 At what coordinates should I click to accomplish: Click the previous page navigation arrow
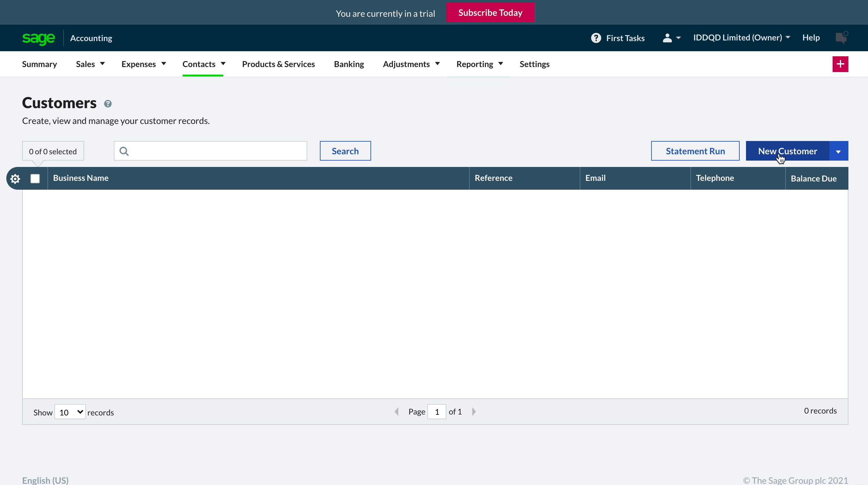point(396,412)
